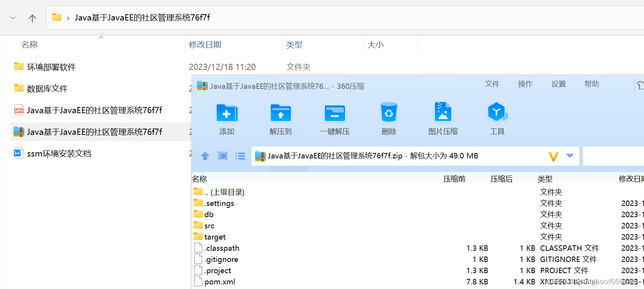Viewport: 644px width, 289px height.
Task: Sort archive list by 名称 column
Action: pos(200,179)
